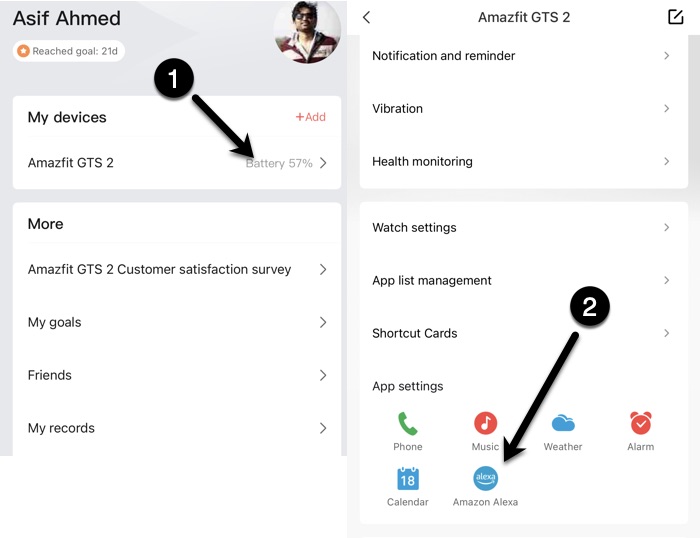Open Watch settings
Screen dimensions: 700x538
tap(524, 227)
